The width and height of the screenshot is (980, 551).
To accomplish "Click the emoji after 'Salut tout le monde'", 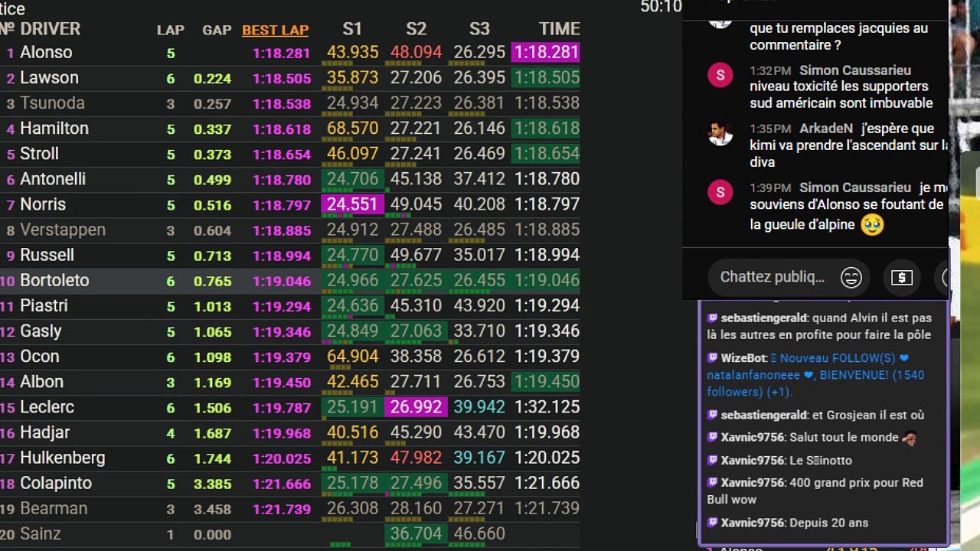I will pos(909,438).
